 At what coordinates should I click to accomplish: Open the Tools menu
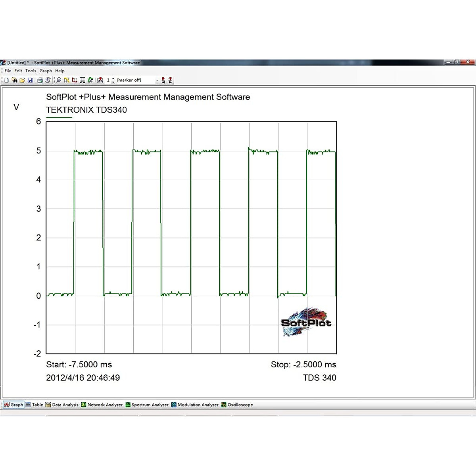click(x=31, y=71)
